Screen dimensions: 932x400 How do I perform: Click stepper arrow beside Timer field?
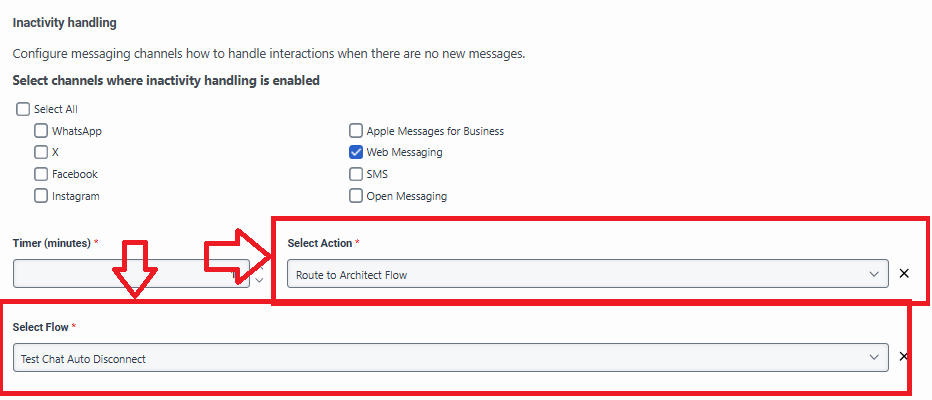[x=260, y=281]
